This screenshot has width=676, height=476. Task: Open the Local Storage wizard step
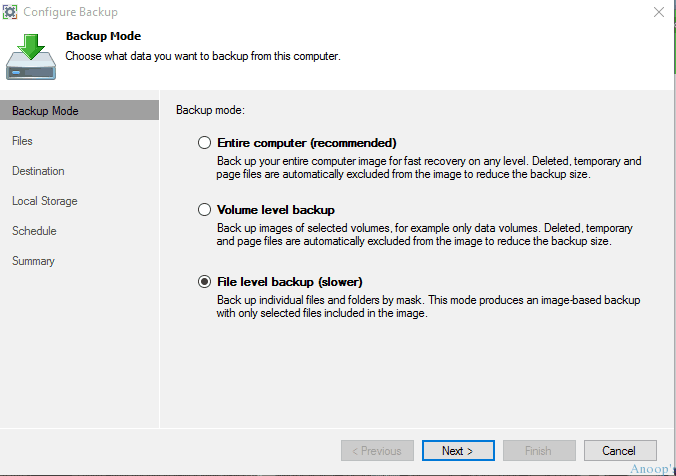(45, 201)
